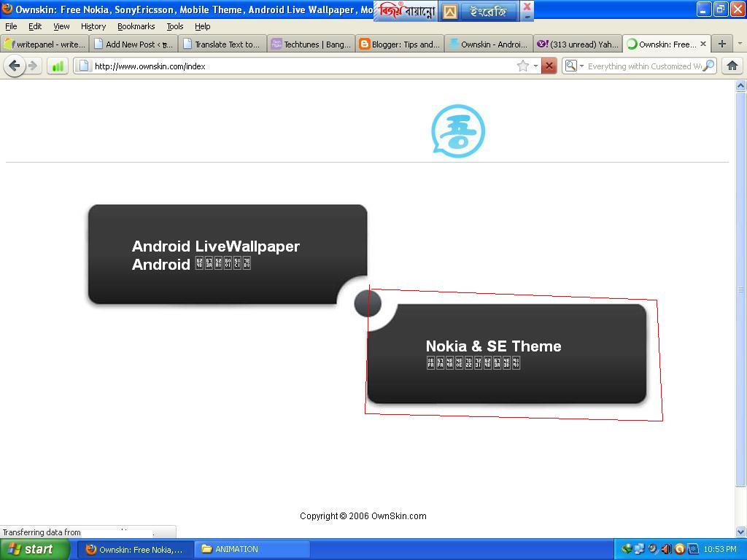The width and height of the screenshot is (747, 560).
Task: Switch to the writepanel tab
Action: tap(44, 44)
